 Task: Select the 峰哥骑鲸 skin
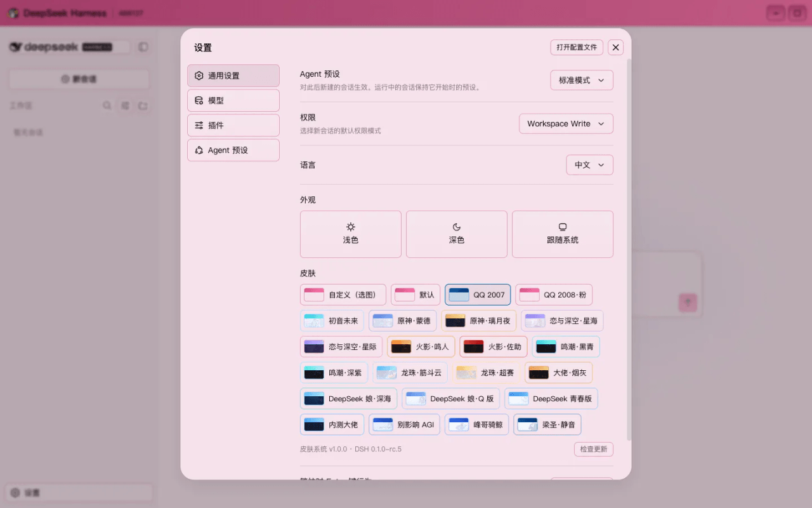click(x=476, y=425)
